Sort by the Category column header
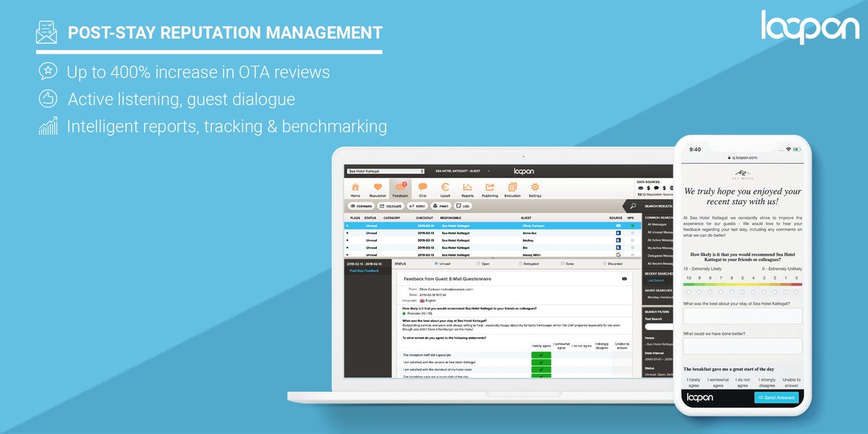Screen dimensions: 868x434 point(392,217)
